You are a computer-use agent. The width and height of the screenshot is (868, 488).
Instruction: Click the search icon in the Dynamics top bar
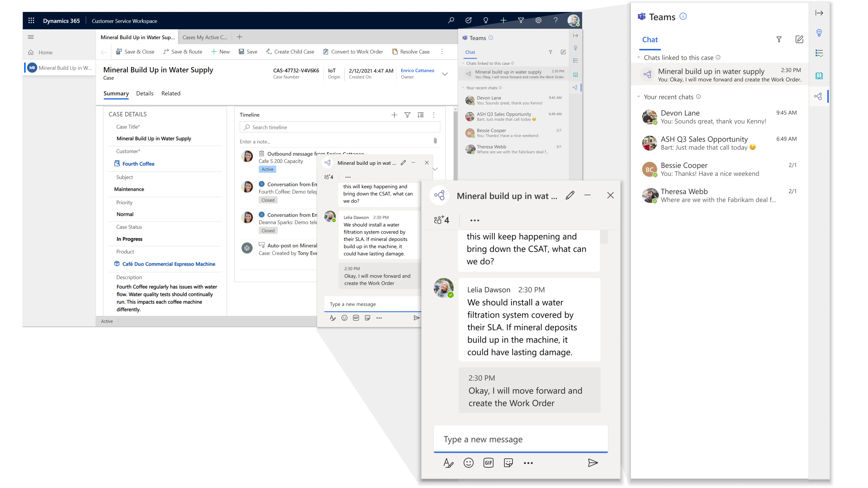click(x=451, y=20)
